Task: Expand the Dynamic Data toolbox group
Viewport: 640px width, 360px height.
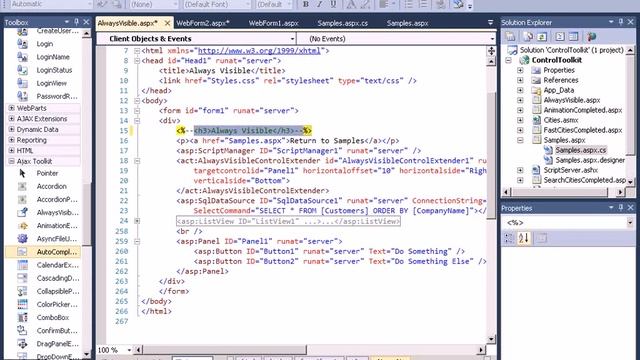Action: [x=11, y=129]
